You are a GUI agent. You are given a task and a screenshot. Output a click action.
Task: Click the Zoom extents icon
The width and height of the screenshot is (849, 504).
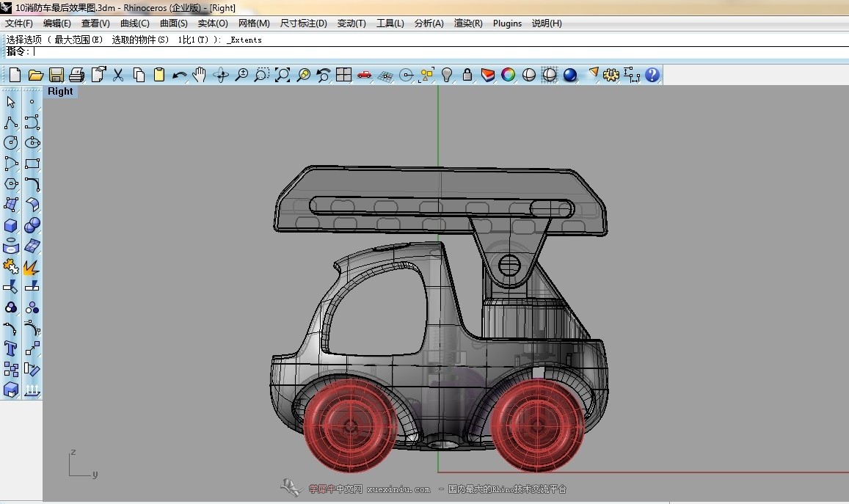click(x=283, y=75)
